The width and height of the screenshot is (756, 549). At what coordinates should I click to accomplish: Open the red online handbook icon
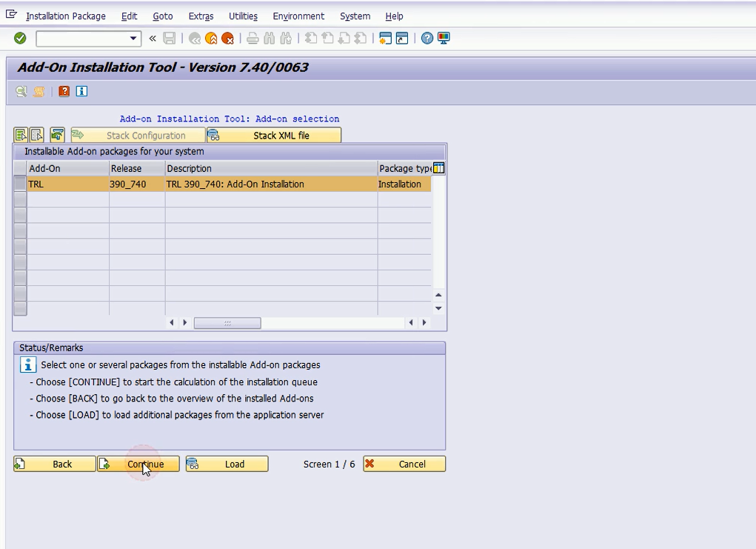pyautogui.click(x=64, y=91)
